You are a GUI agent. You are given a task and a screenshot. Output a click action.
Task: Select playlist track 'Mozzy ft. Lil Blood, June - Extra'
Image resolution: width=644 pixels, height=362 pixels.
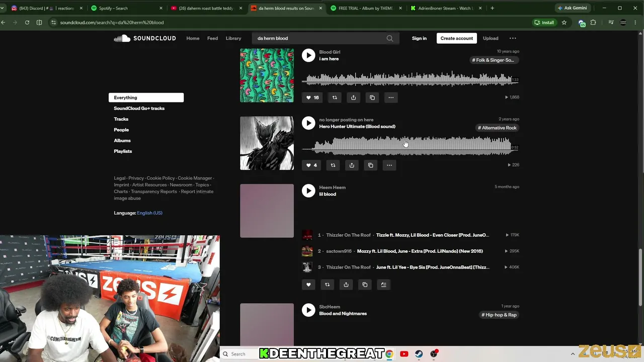pos(420,251)
